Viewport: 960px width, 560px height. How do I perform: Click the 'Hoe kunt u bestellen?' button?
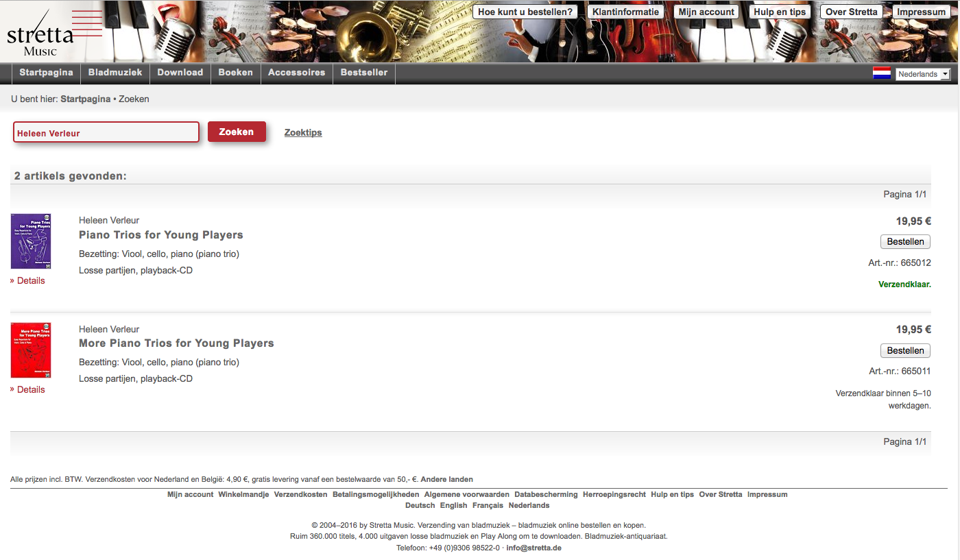(525, 12)
